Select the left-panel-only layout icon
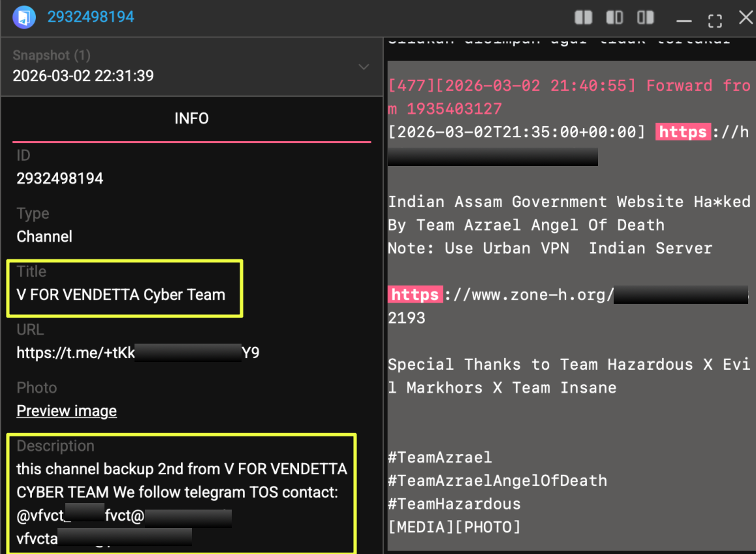This screenshot has height=554, width=756. point(614,18)
